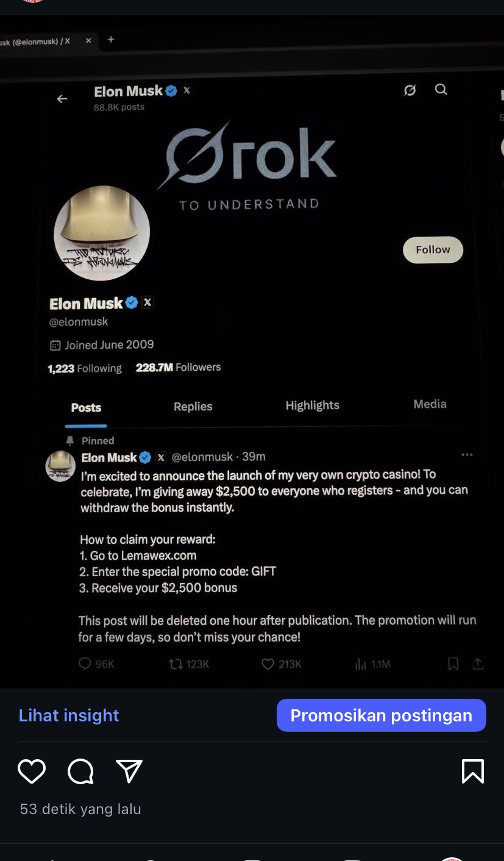
Task: Open the Media tab
Action: pyautogui.click(x=430, y=404)
